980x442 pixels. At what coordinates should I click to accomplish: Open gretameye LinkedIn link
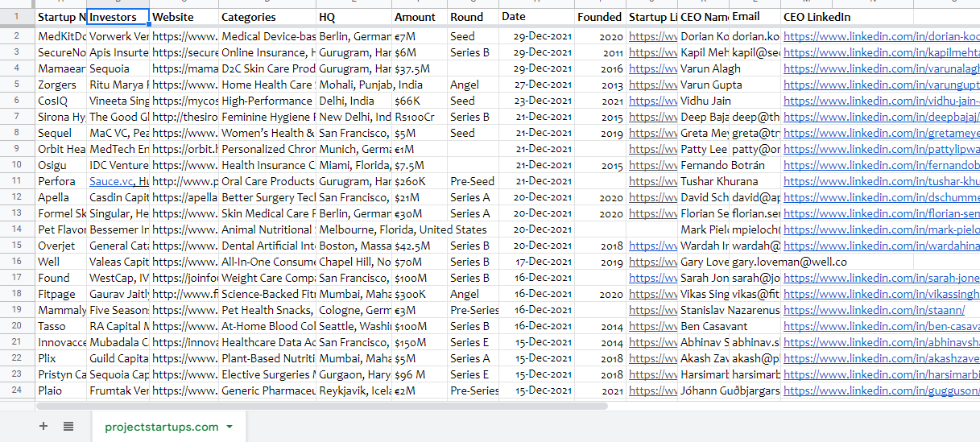click(x=882, y=133)
